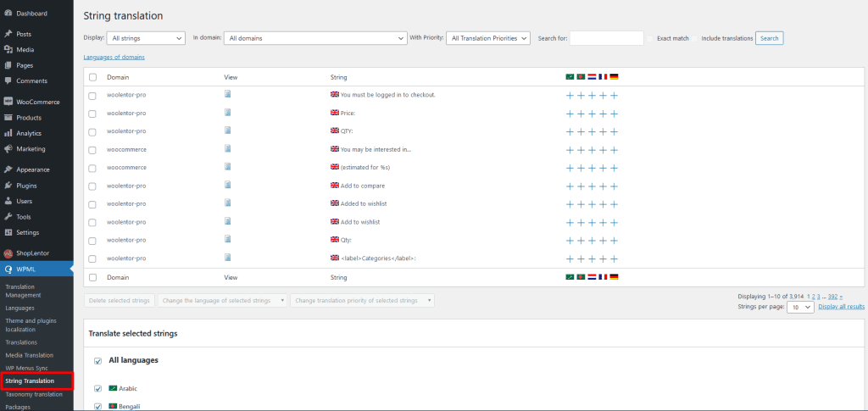Tick select-all checkbox in top table header

pyautogui.click(x=92, y=77)
